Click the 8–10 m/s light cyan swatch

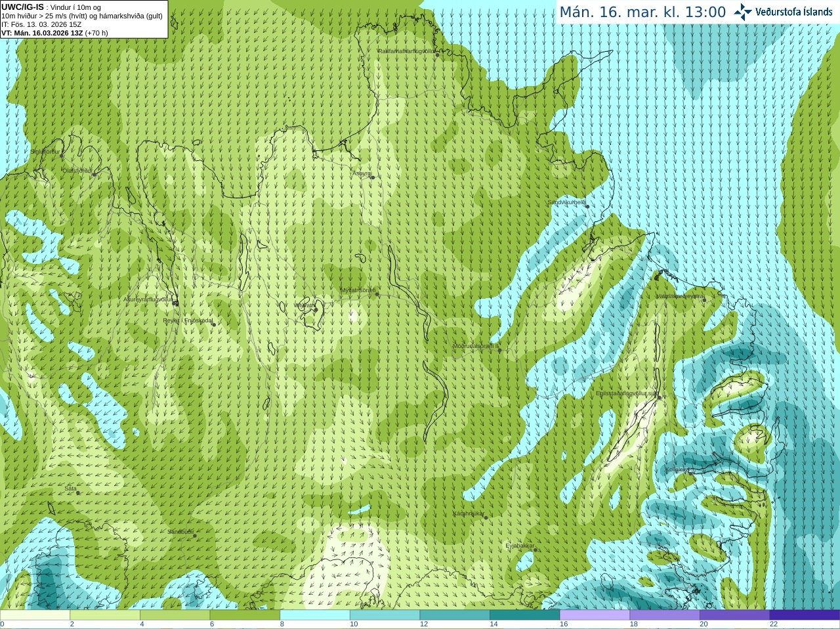(x=315, y=615)
